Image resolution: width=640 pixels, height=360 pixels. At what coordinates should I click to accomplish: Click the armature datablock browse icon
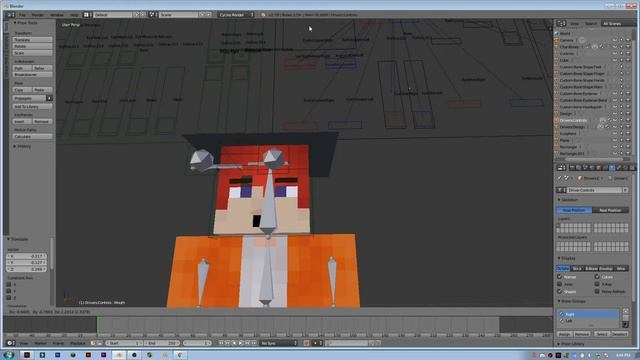click(x=561, y=190)
